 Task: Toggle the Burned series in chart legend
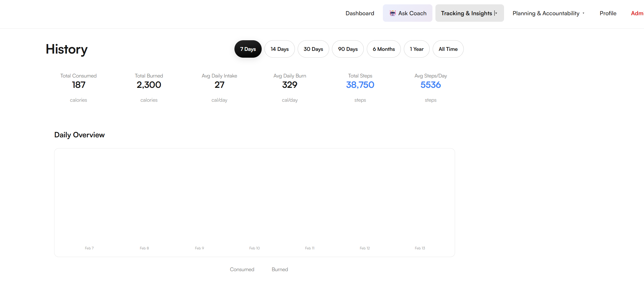pyautogui.click(x=280, y=269)
